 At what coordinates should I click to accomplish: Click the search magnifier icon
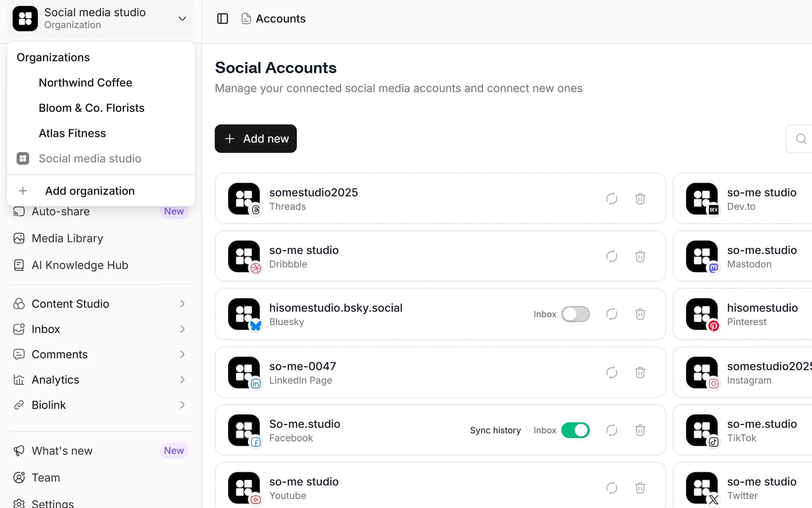click(x=801, y=139)
